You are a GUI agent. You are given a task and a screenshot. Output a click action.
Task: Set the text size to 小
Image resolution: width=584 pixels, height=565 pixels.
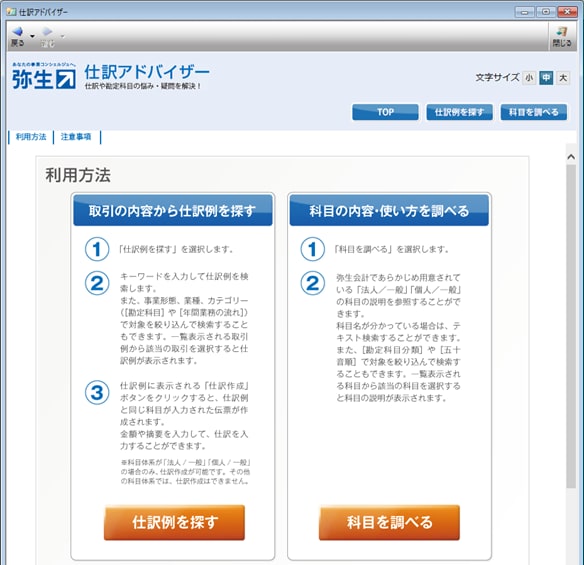click(x=529, y=78)
